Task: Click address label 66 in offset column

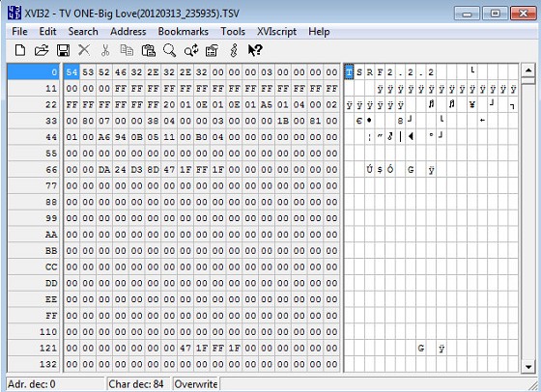Action: tap(34, 170)
